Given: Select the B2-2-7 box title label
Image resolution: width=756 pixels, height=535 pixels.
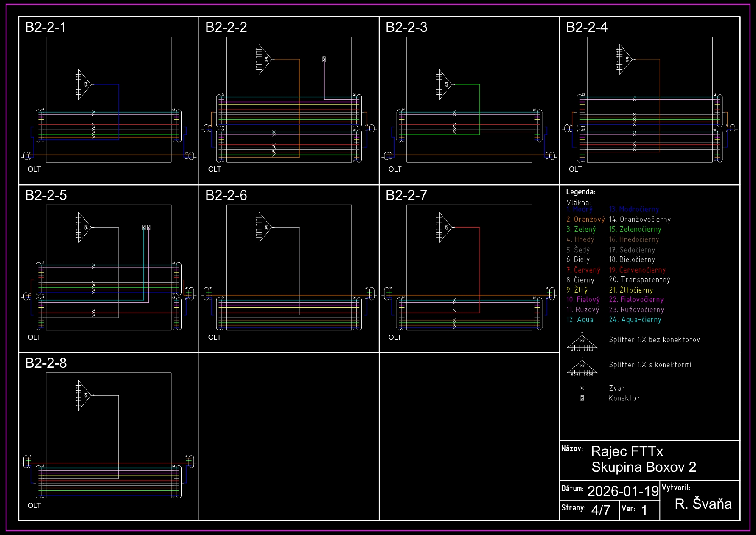Looking at the screenshot, I should (x=406, y=195).
